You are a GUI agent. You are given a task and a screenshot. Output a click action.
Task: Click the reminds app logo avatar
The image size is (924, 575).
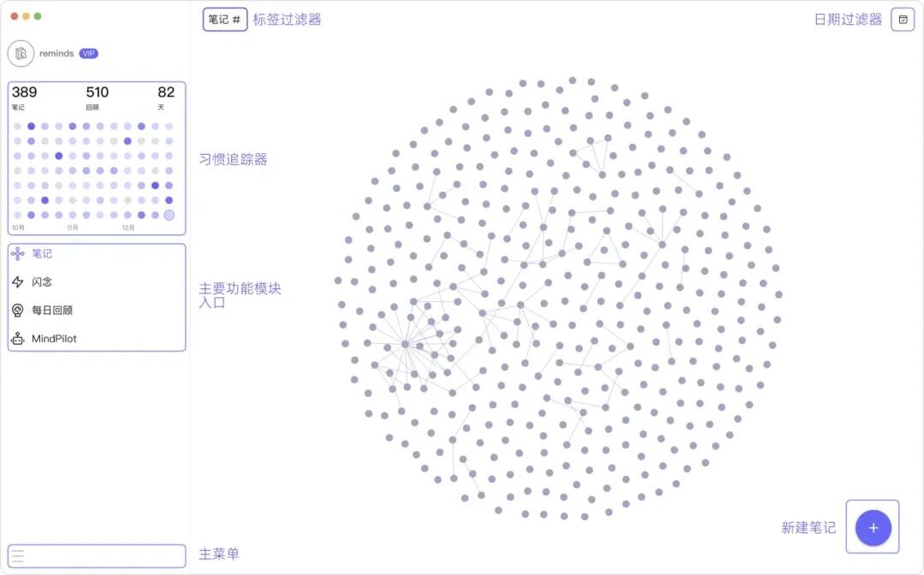[19, 53]
